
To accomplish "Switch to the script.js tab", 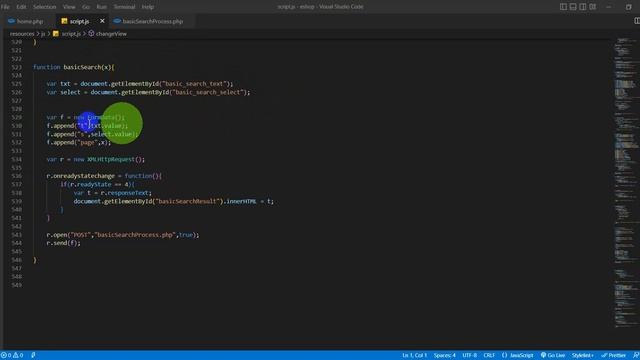I will coord(79,21).
